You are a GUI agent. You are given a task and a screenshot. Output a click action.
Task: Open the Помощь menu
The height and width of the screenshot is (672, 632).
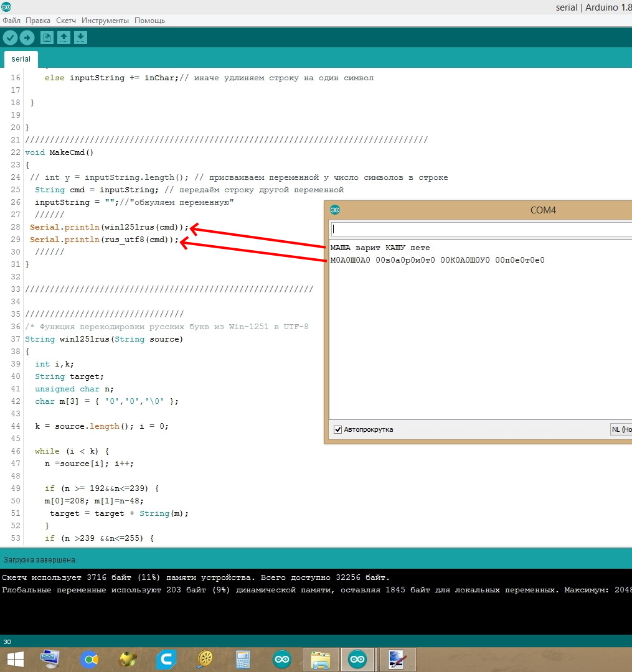click(149, 21)
